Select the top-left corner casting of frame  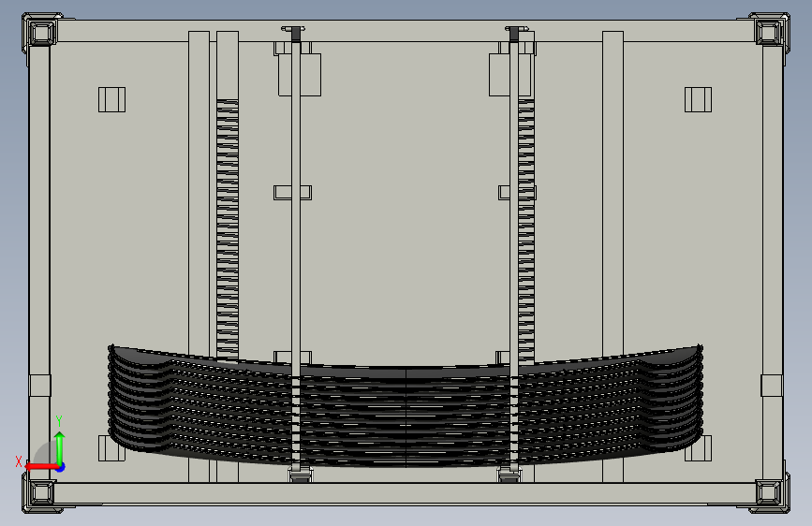click(41, 33)
